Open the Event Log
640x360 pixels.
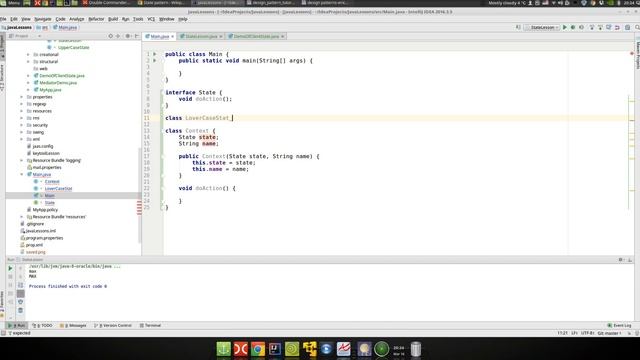[x=619, y=325]
